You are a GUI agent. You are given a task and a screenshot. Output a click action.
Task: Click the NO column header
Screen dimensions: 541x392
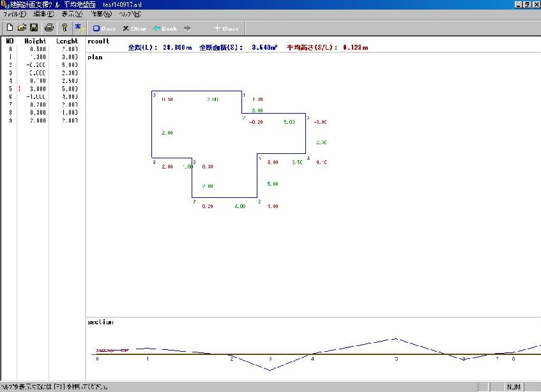(x=10, y=41)
